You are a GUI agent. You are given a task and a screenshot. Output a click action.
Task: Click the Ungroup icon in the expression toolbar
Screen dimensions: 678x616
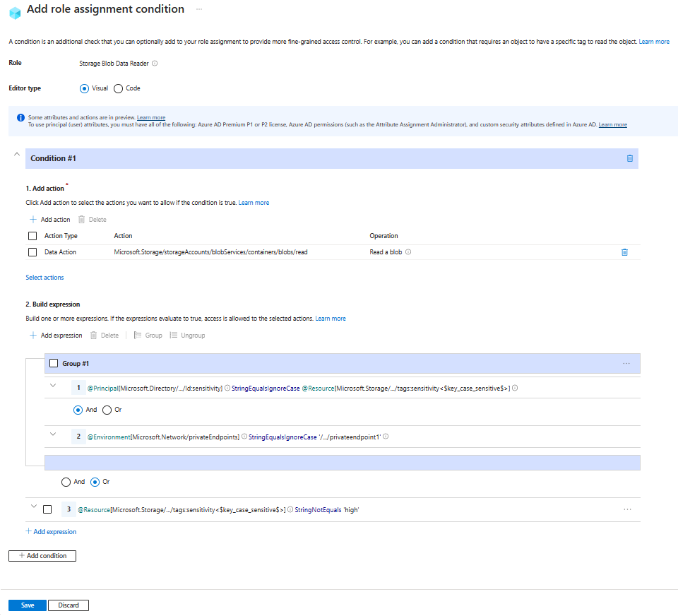click(174, 335)
